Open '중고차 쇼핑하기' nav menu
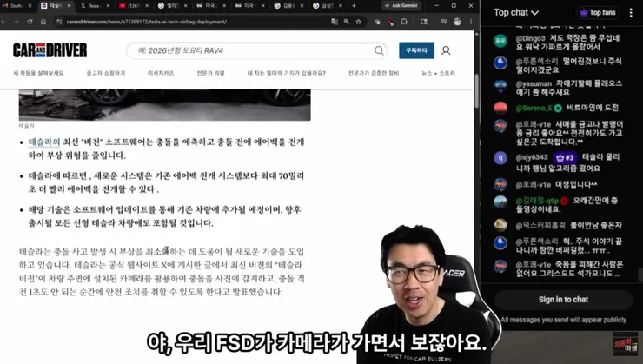 pos(106,73)
